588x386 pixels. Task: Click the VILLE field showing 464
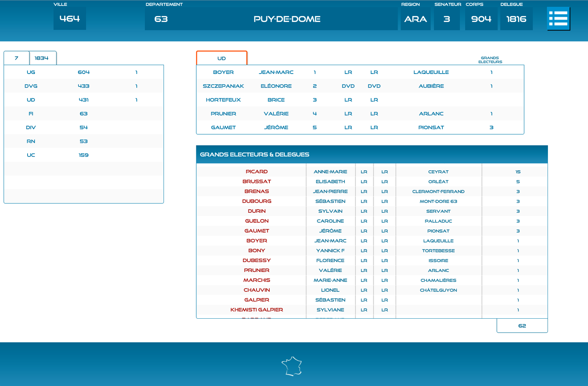tap(69, 19)
